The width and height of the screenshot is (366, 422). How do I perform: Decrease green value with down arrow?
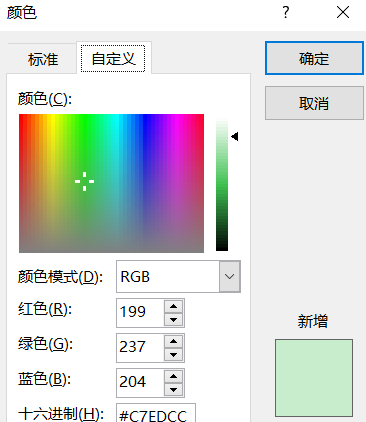coord(173,355)
